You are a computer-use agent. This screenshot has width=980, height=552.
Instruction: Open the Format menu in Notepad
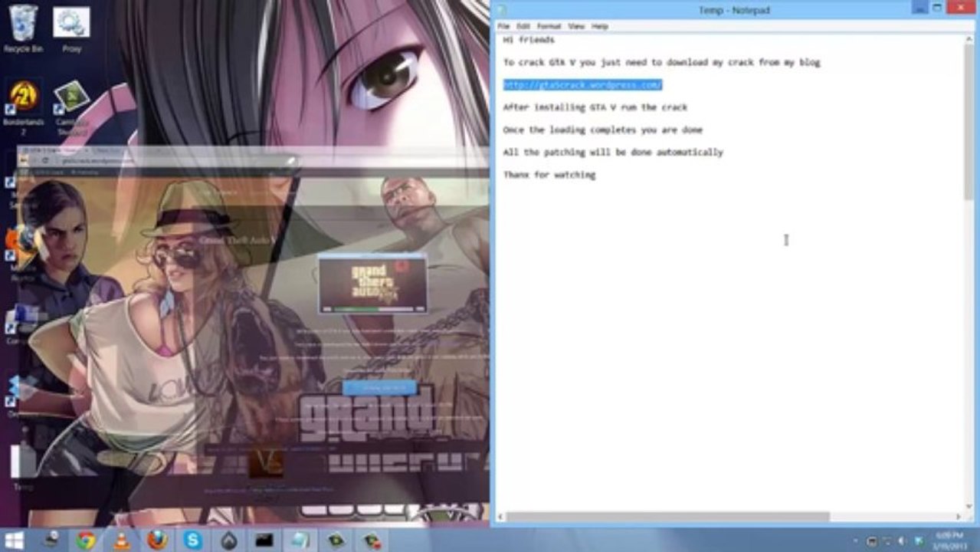549,26
